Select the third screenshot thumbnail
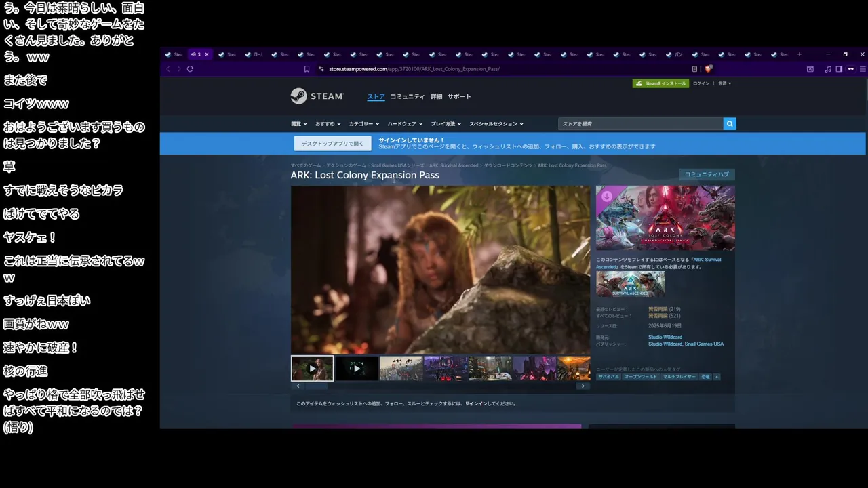The height and width of the screenshot is (488, 868). coord(401,369)
